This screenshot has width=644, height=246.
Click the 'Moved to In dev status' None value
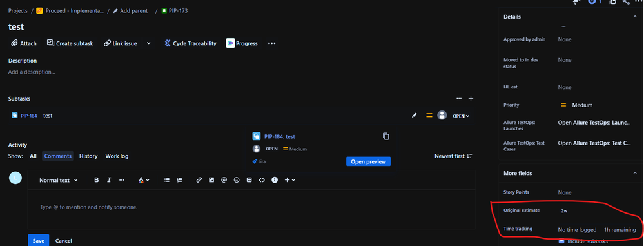564,60
